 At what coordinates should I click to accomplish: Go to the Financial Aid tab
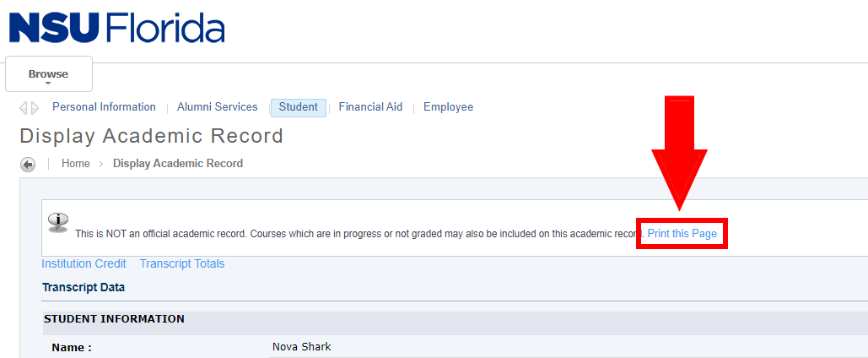(370, 107)
